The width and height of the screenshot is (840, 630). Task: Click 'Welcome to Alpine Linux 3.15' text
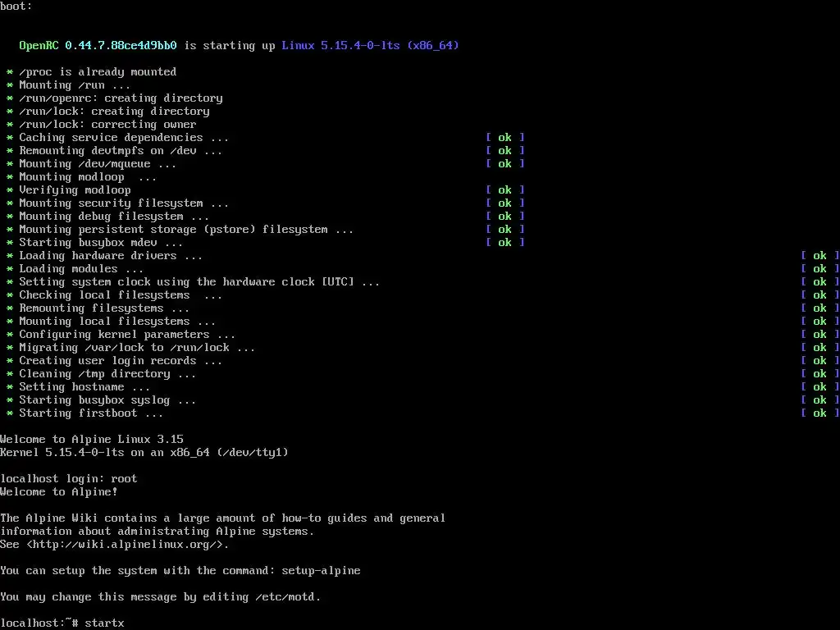92,440
